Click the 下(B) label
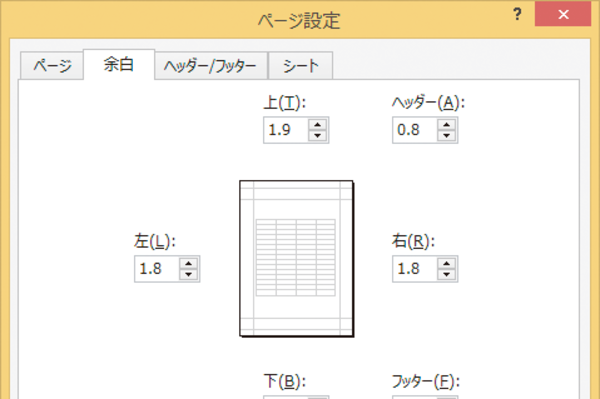Screen dimensions: 600x399 pos(285,381)
